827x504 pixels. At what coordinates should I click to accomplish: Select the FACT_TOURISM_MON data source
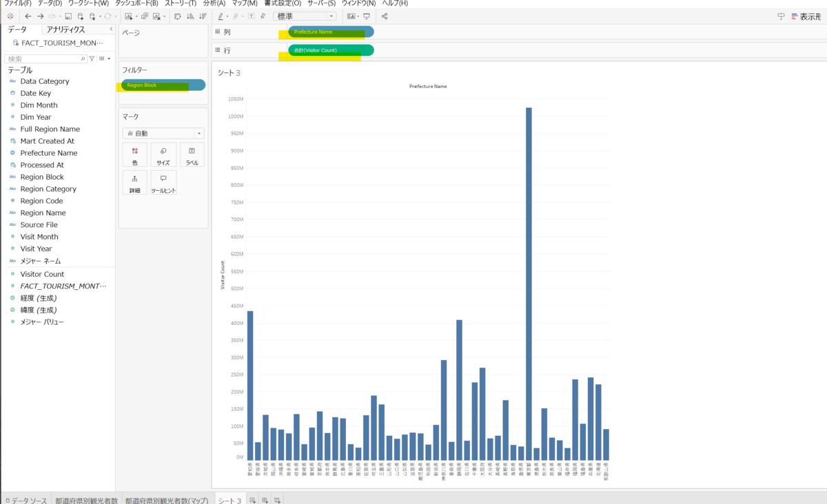tap(59, 43)
